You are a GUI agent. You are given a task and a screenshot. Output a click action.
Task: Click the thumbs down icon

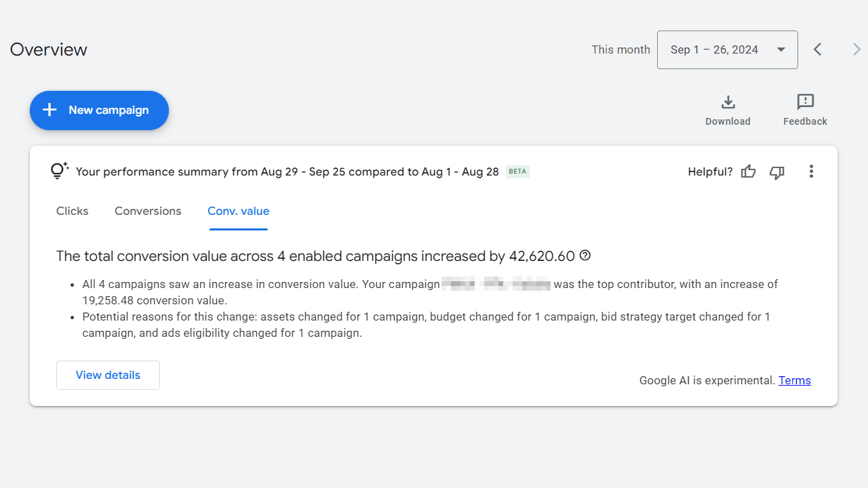776,171
